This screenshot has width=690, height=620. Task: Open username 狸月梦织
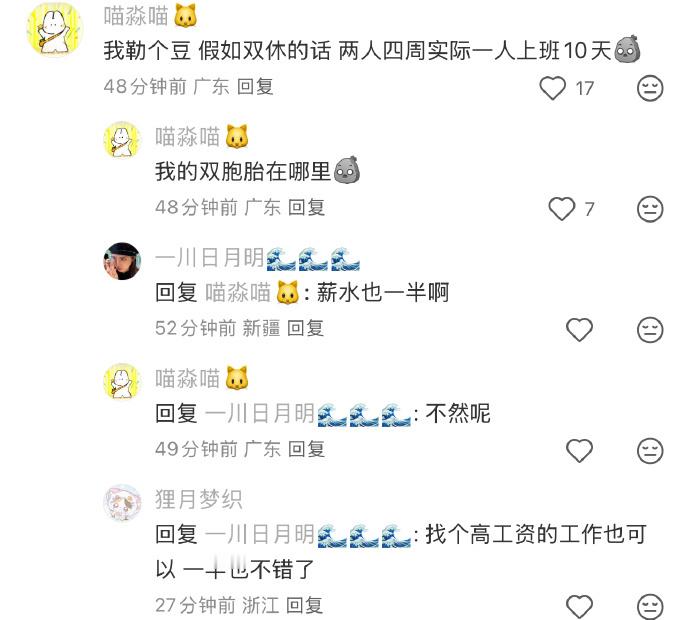pos(198,499)
